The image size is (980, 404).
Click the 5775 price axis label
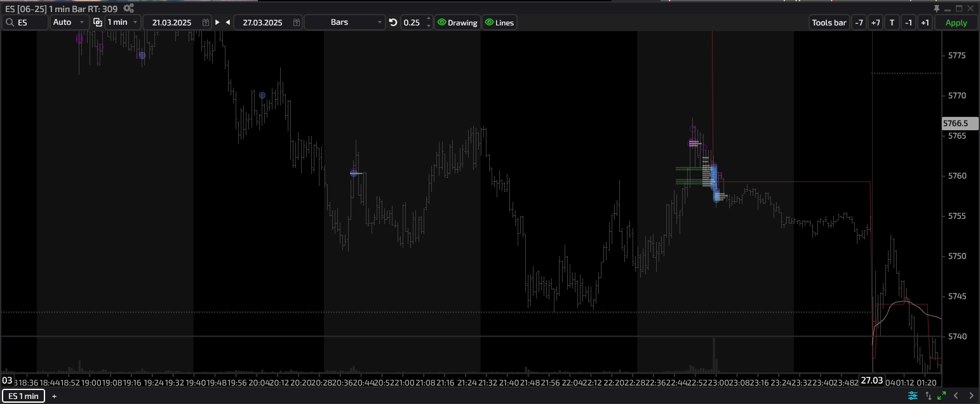[x=956, y=55]
